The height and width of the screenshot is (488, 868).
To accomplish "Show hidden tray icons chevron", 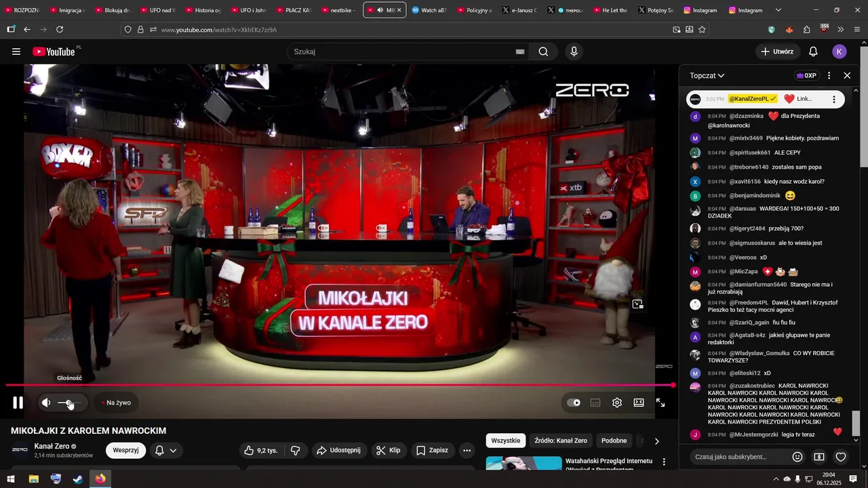I will tap(776, 479).
